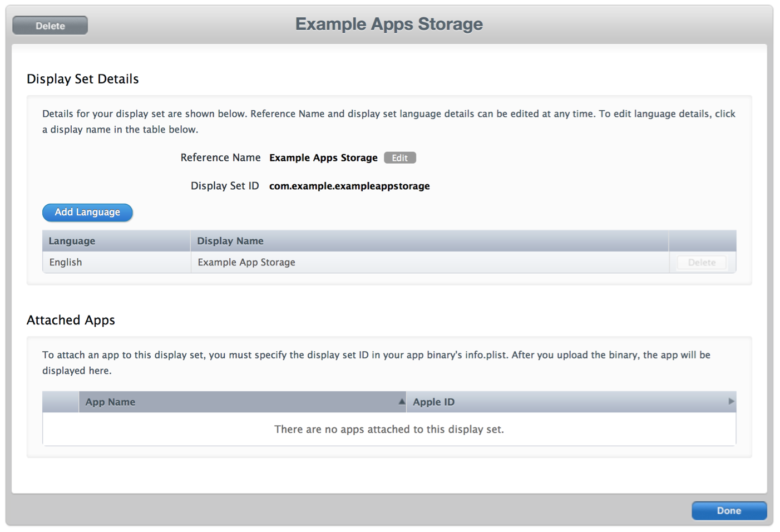This screenshot has height=532, width=780.
Task: Click the blue Add Language button
Action: [x=87, y=212]
